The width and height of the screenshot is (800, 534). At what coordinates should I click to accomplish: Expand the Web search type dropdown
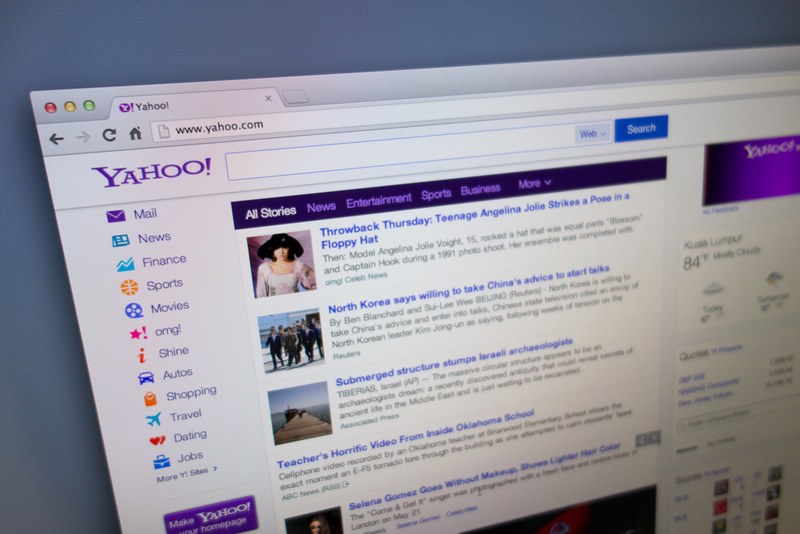pos(592,133)
